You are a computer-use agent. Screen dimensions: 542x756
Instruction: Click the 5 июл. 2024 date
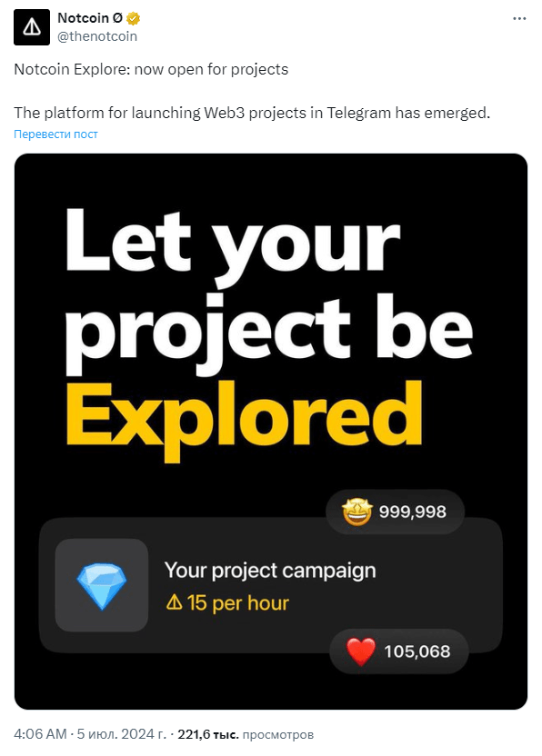(x=122, y=734)
